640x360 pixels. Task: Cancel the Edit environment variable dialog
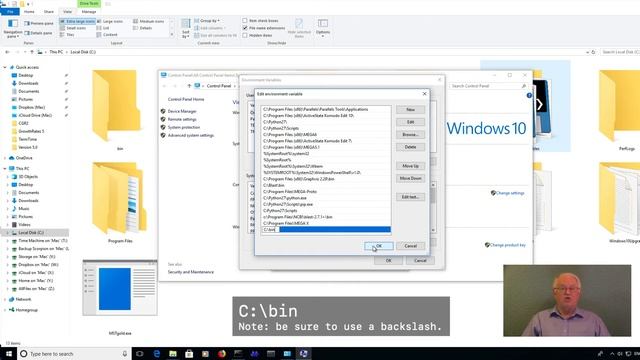(x=410, y=246)
